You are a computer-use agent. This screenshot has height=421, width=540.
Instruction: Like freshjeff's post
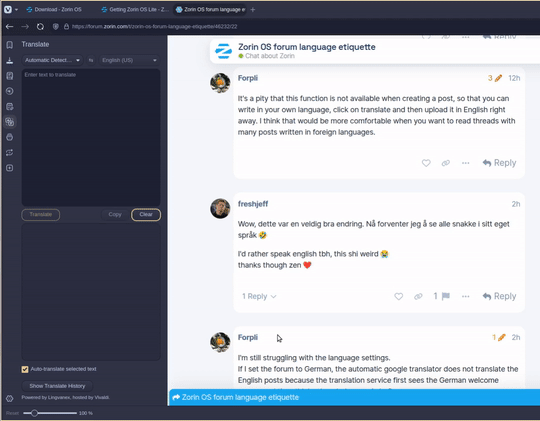point(398,296)
